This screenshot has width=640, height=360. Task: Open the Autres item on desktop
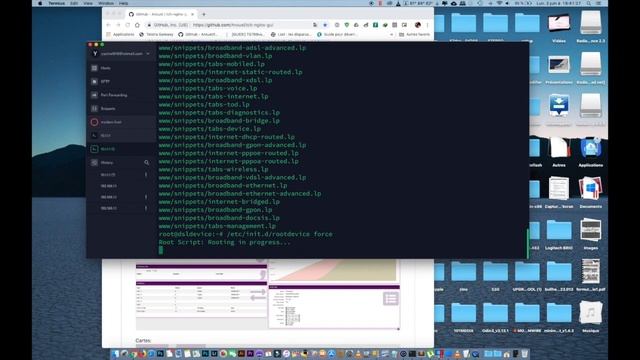tap(559, 152)
